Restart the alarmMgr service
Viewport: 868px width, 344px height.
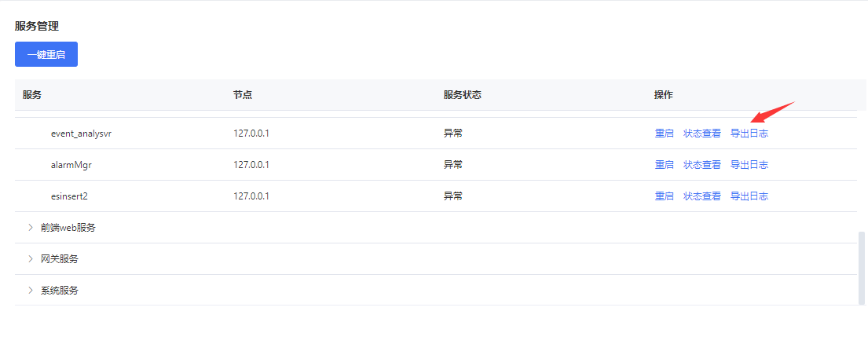click(664, 165)
